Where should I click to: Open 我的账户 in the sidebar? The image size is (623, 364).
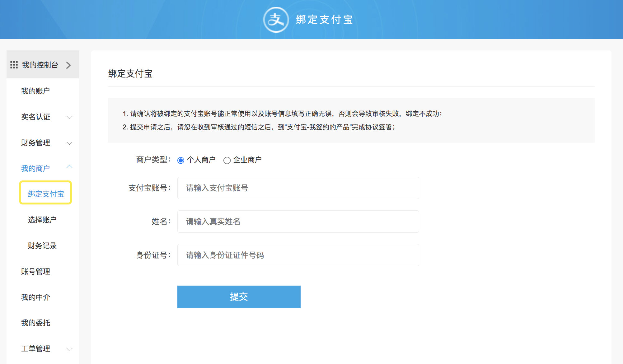click(35, 91)
